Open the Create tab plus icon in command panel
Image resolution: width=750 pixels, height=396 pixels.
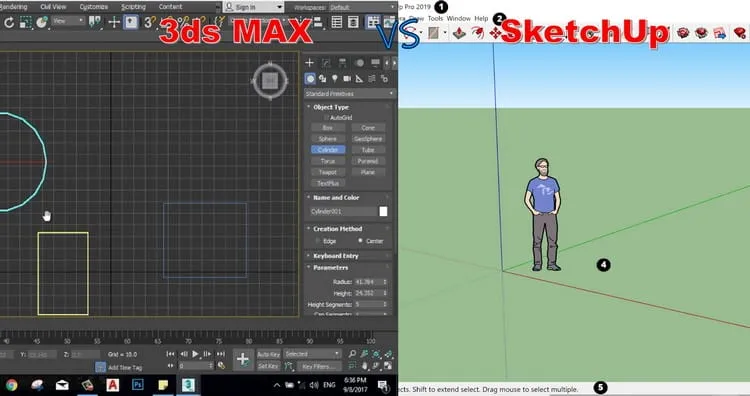tap(309, 63)
